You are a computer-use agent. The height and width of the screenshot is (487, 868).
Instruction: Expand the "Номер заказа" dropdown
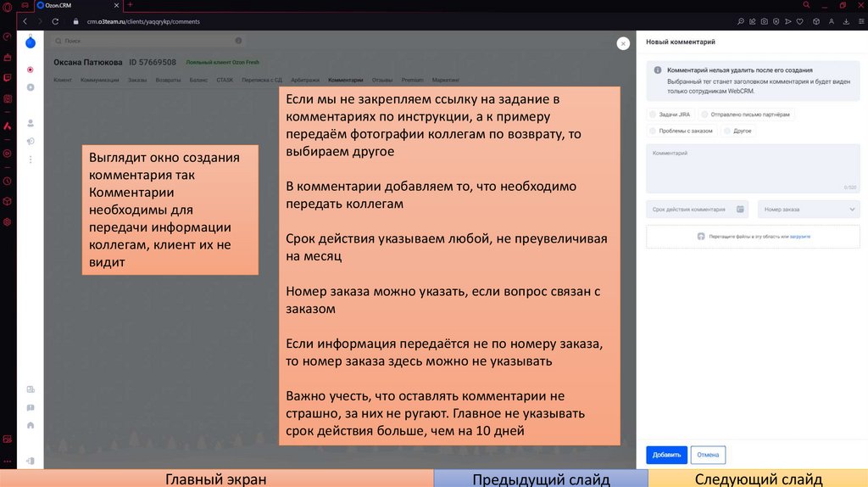[809, 209]
